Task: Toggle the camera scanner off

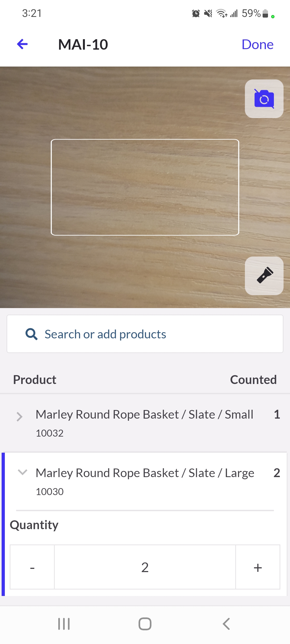Action: click(264, 99)
